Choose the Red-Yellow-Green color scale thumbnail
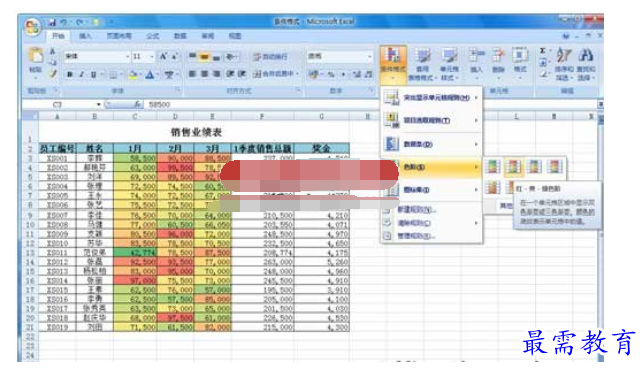The width and height of the screenshot is (644, 374). point(513,167)
